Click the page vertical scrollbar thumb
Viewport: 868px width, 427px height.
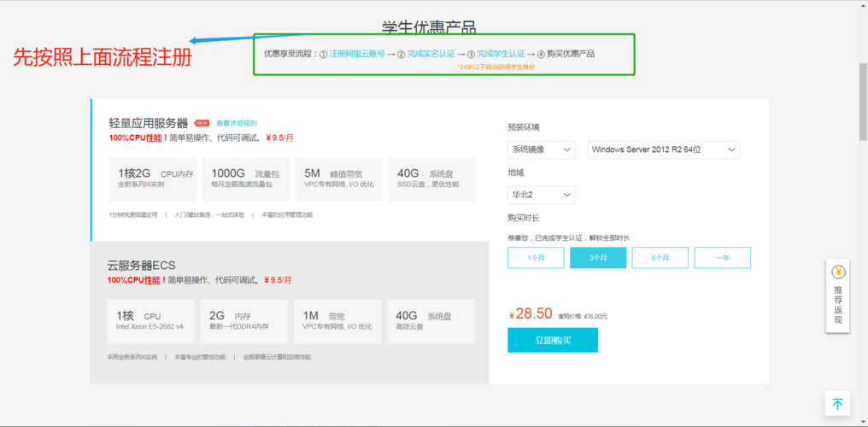863,102
